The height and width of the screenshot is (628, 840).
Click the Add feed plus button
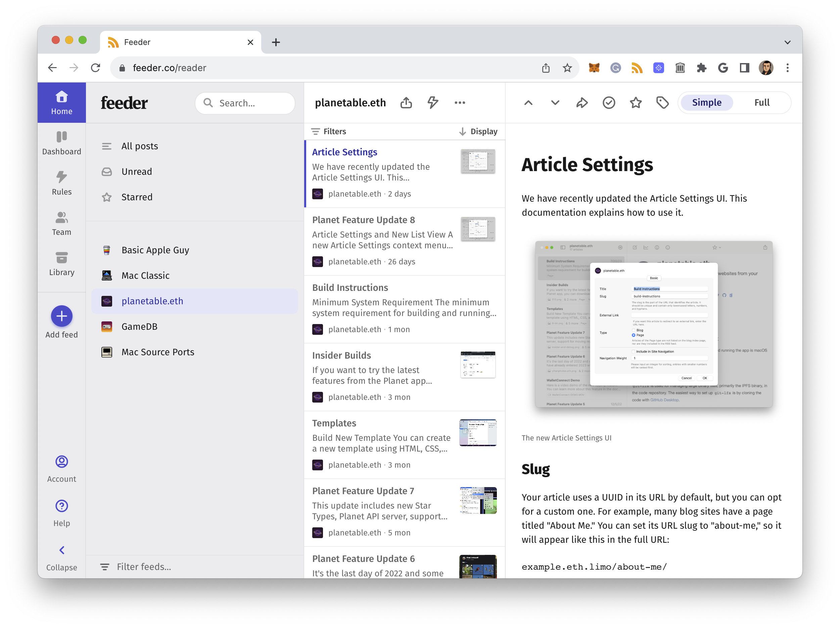(x=61, y=316)
